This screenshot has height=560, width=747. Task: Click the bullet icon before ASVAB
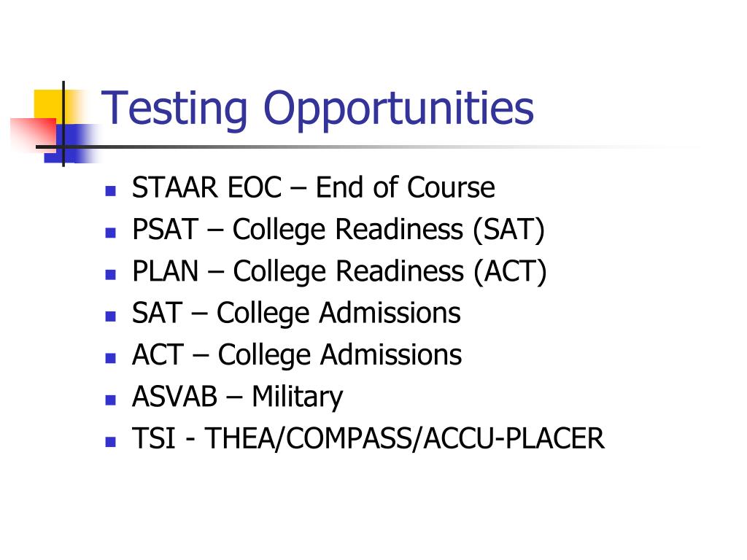click(111, 400)
